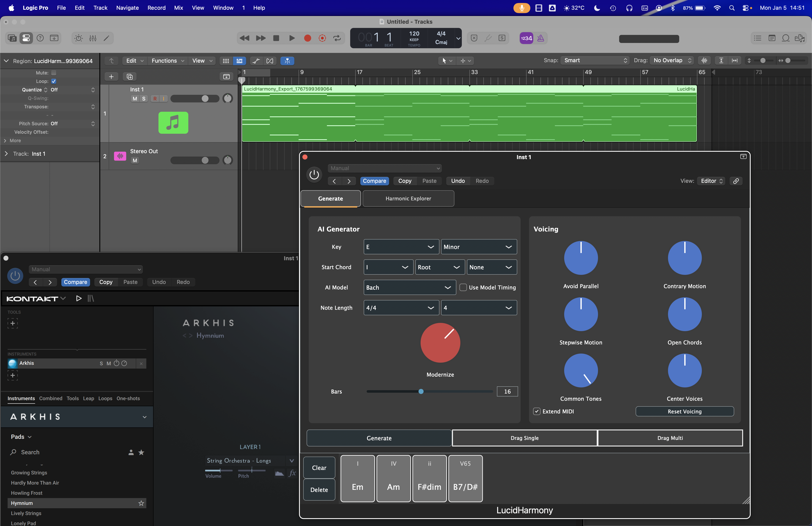Click the green music note instrument icon
This screenshot has width=812, height=526.
(173, 123)
